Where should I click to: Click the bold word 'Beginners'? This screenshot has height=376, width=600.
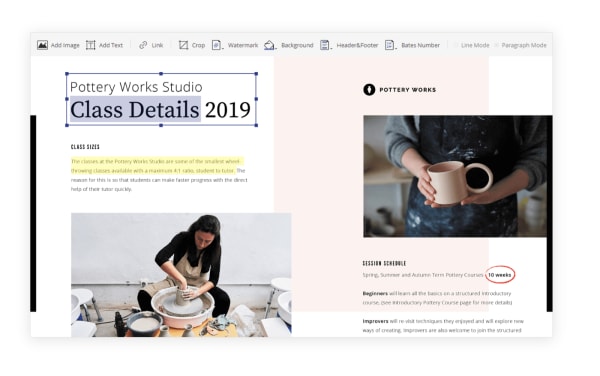[x=375, y=293]
